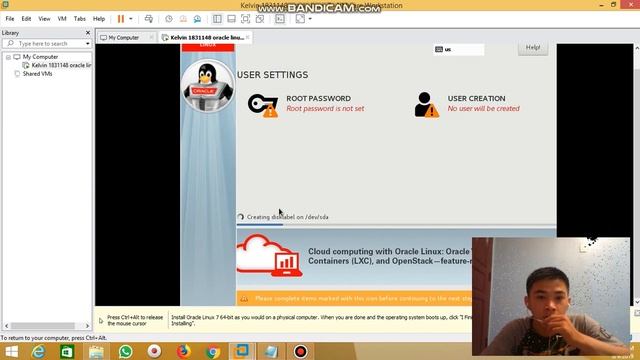Open the Edit menu
Screen dimensions: 640x360
pyautogui.click(x=26, y=19)
